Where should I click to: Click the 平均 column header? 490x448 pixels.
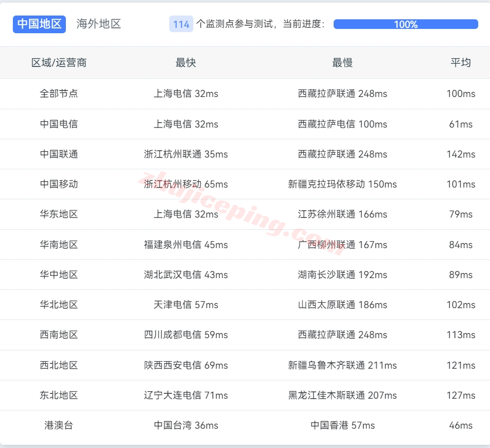coord(461,63)
